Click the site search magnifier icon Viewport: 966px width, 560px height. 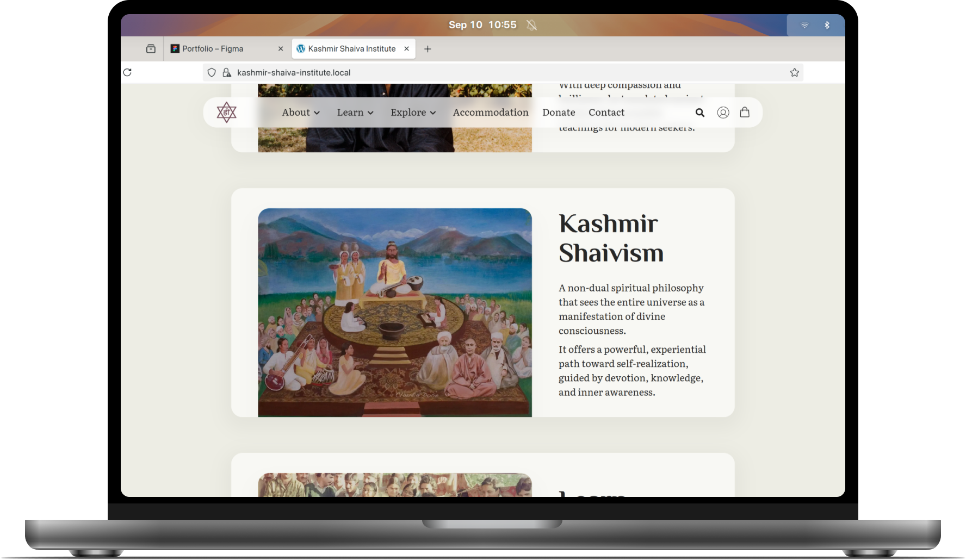(x=700, y=113)
